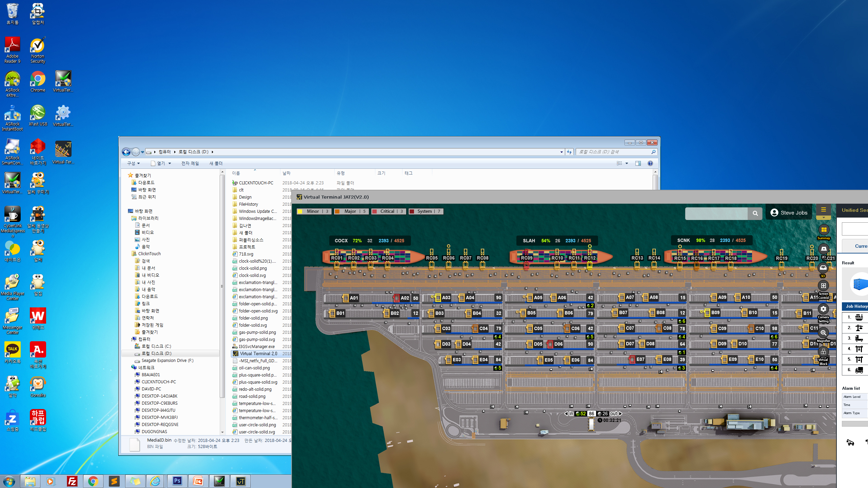The width and height of the screenshot is (868, 488).
Task: Expand the address bar history dropdown
Action: [561, 152]
